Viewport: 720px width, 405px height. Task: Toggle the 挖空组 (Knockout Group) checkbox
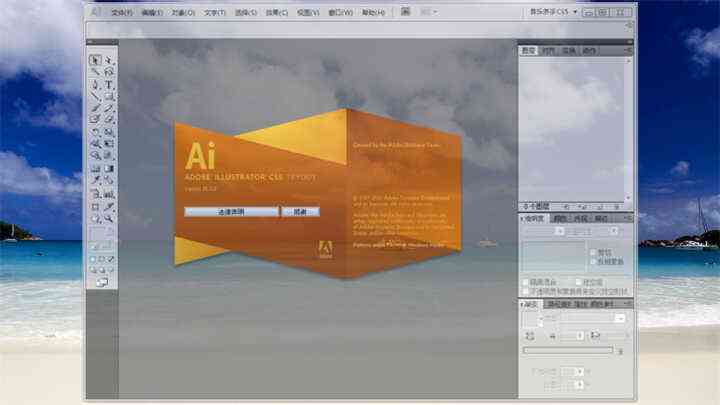(578, 282)
